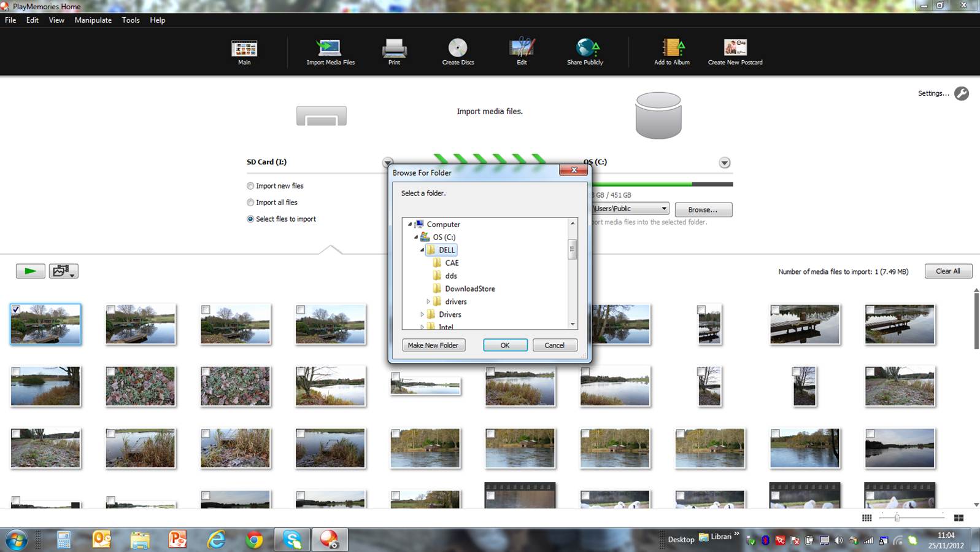Switch to large thumbnail view icon
Image resolution: width=980 pixels, height=552 pixels.
pos(959,518)
